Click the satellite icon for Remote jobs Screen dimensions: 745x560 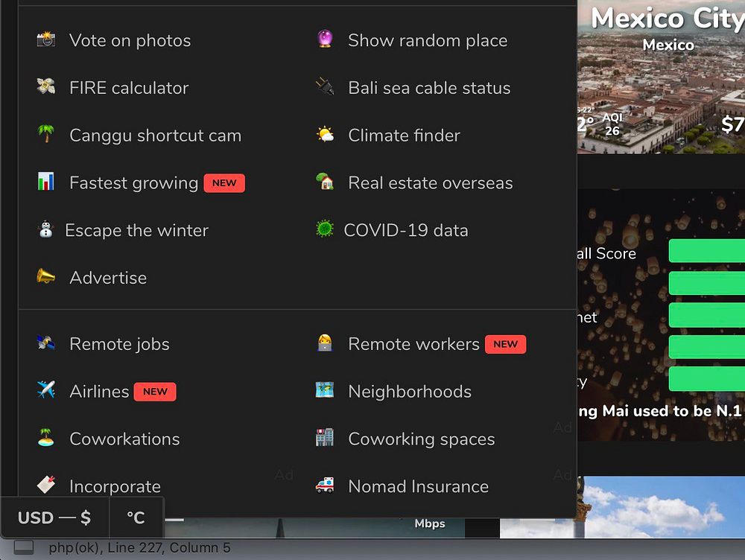[46, 343]
